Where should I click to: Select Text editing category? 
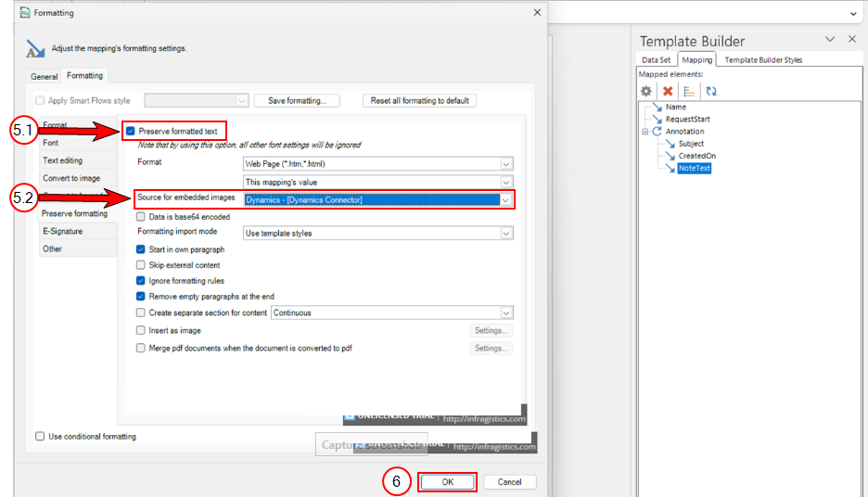78,160
